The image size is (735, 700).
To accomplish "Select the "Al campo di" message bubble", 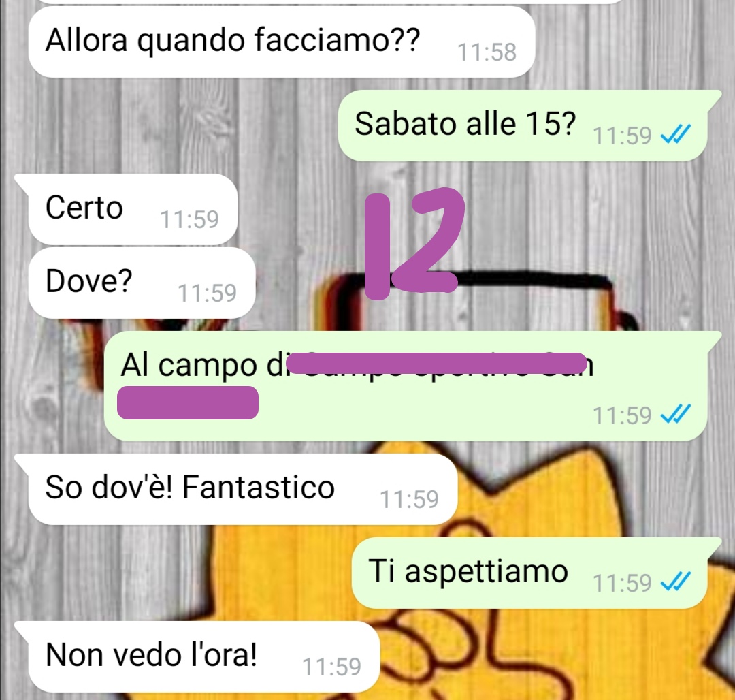I will pyautogui.click(x=412, y=386).
